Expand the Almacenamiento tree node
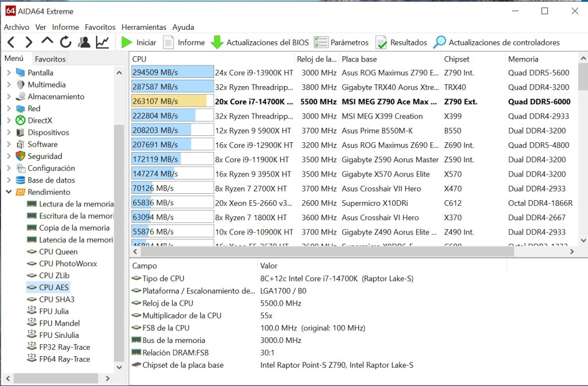Viewport: 588px width, 386px height. 9,96
